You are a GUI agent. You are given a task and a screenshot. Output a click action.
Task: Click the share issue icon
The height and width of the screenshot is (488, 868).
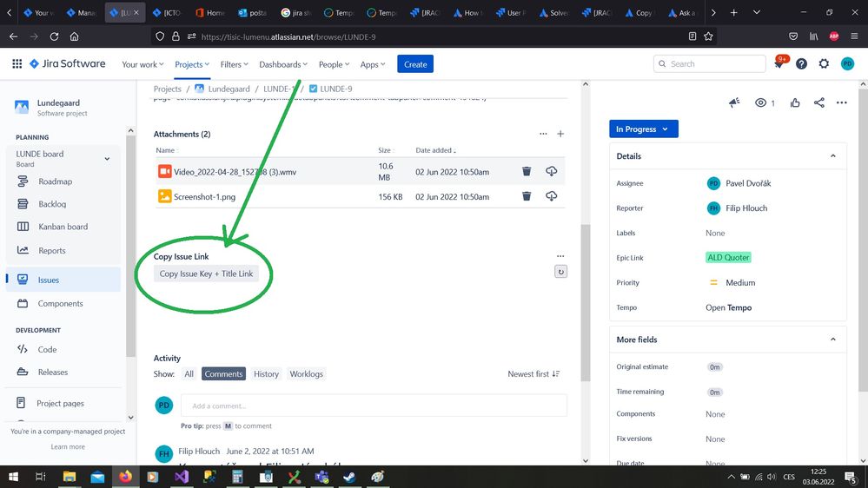pyautogui.click(x=818, y=102)
